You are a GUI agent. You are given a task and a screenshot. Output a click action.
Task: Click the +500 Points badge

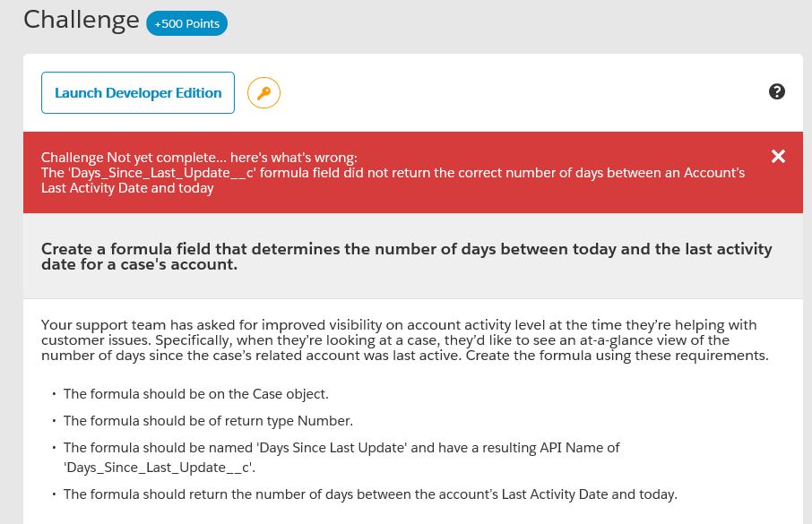point(186,24)
